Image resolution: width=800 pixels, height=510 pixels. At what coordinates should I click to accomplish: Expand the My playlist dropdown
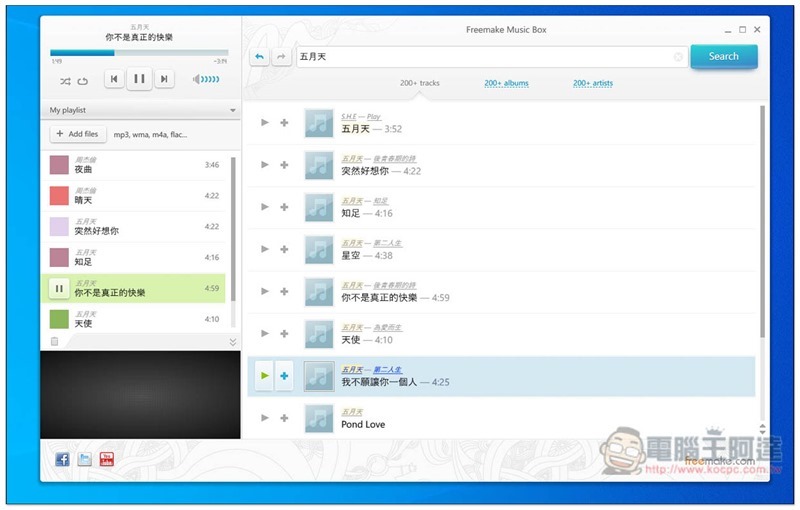coord(232,110)
